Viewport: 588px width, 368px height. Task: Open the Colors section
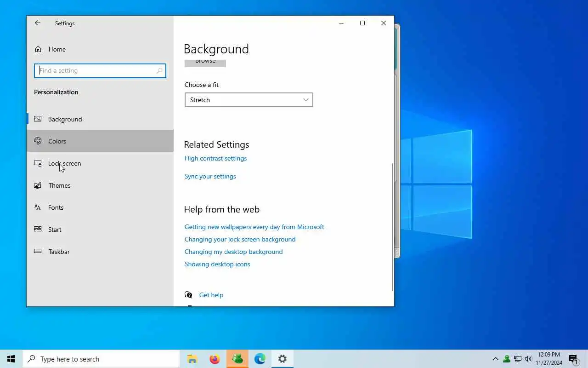tap(100, 141)
